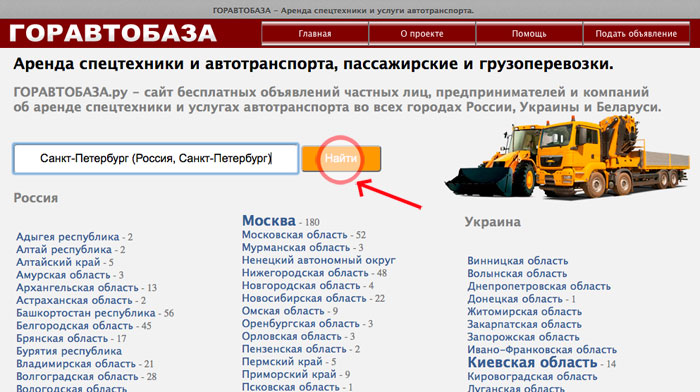Open Волгоградская область listings
Image resolution: width=700 pixels, height=392 pixels.
tap(77, 376)
